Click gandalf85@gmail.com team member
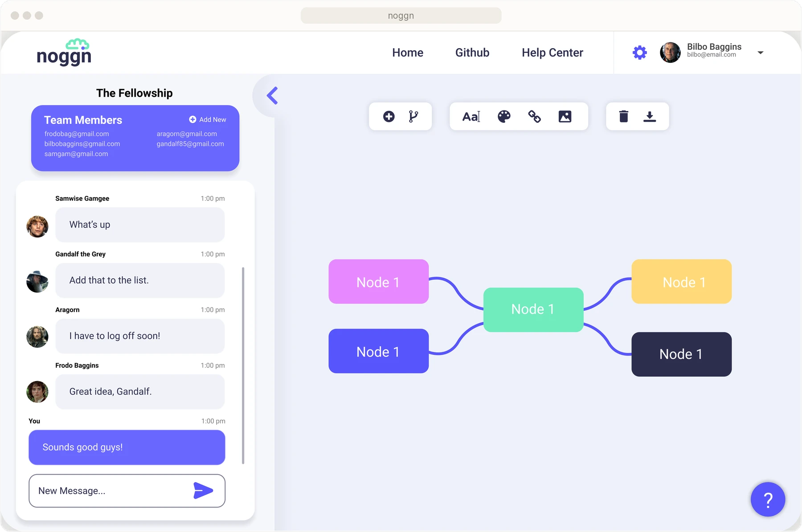Screen dimensions: 802x532 tap(190, 144)
